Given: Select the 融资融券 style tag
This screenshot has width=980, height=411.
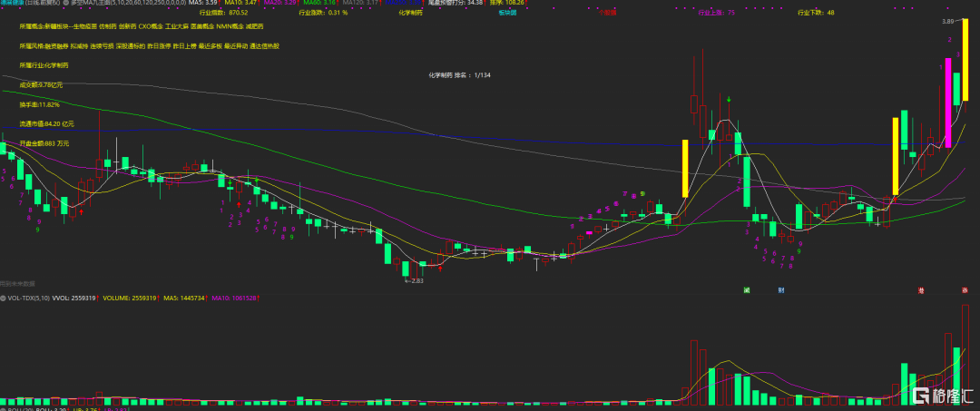Looking at the screenshot, I should coord(57,46).
